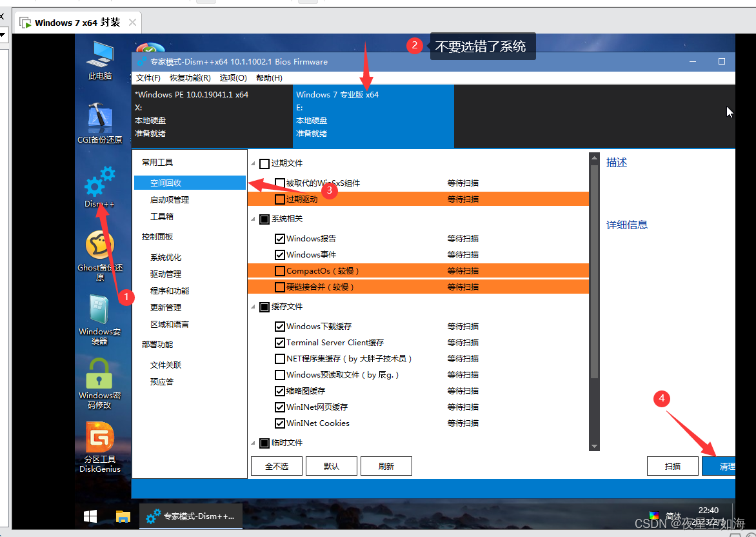Launch the Dism++ desktop shortcut
Viewport: 756px width, 537px height.
tap(100, 187)
